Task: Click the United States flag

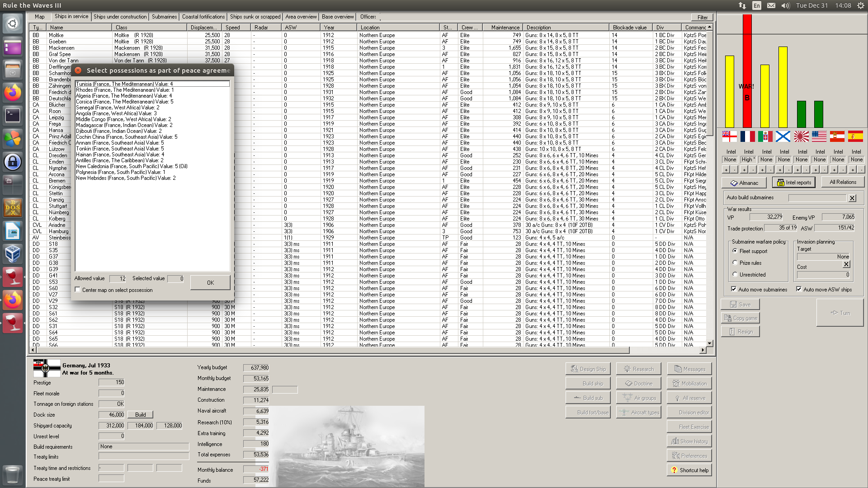Action: (x=819, y=136)
